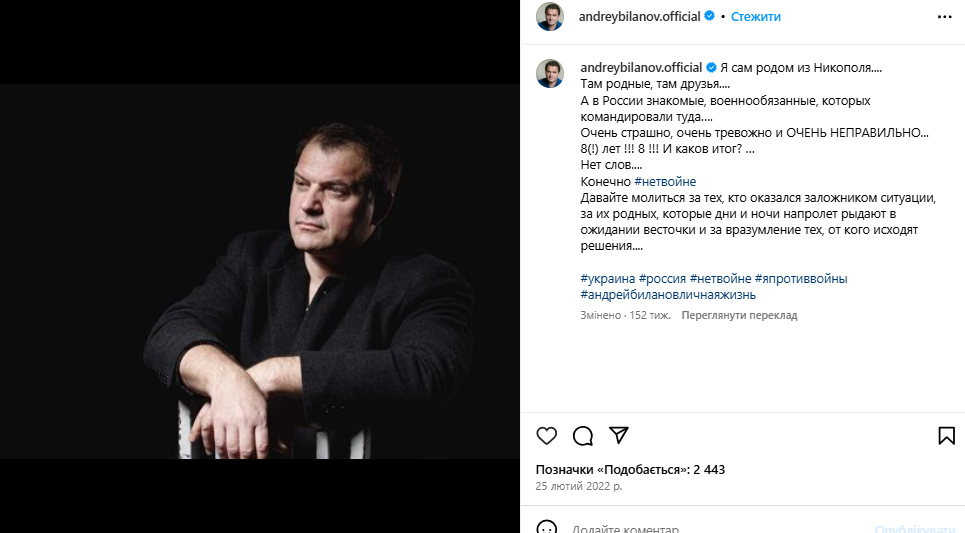965x533 pixels.
Task: Open the andreybilanov.official username in the header
Action: (641, 17)
